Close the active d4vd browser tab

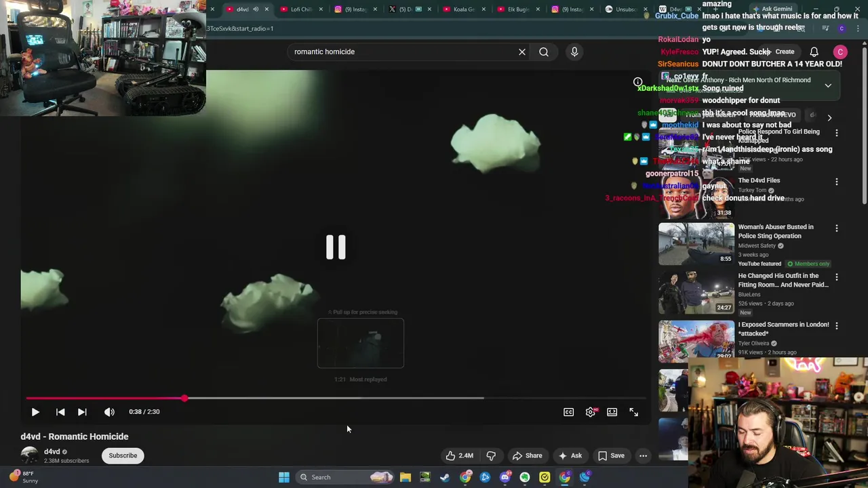pos(267,9)
